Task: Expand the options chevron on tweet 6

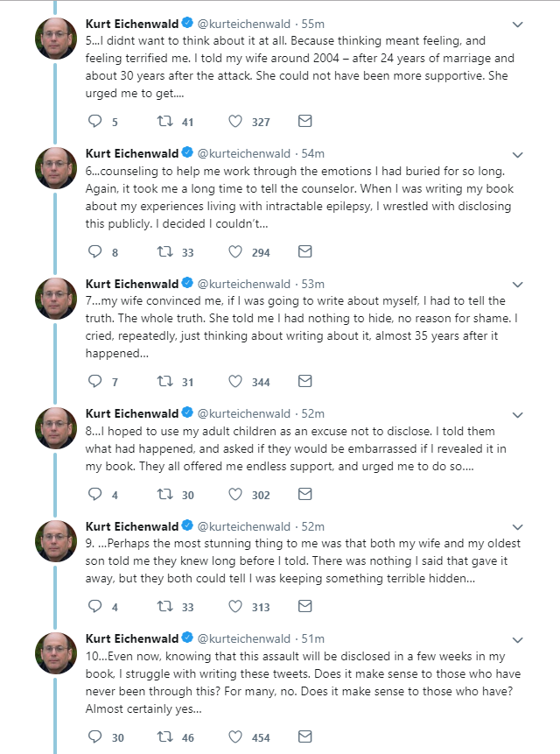Action: 517,154
